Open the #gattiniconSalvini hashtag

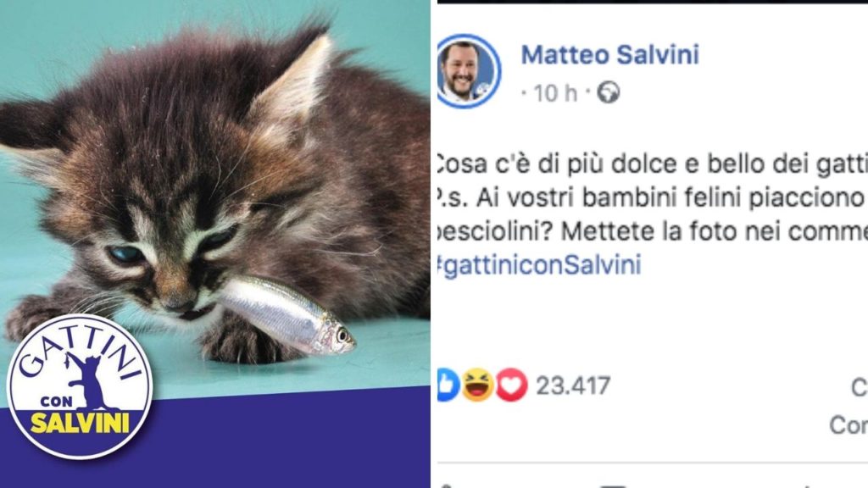click(x=539, y=264)
